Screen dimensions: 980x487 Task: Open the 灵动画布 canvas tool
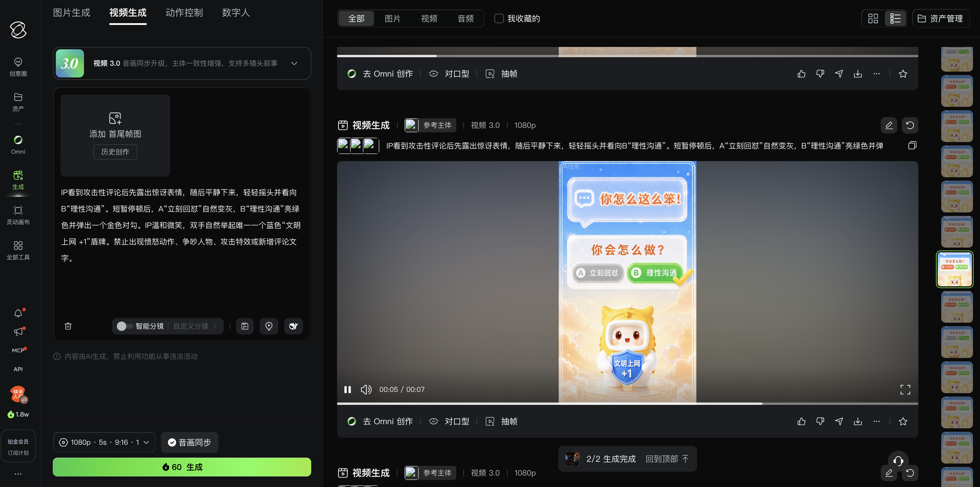coord(18,215)
